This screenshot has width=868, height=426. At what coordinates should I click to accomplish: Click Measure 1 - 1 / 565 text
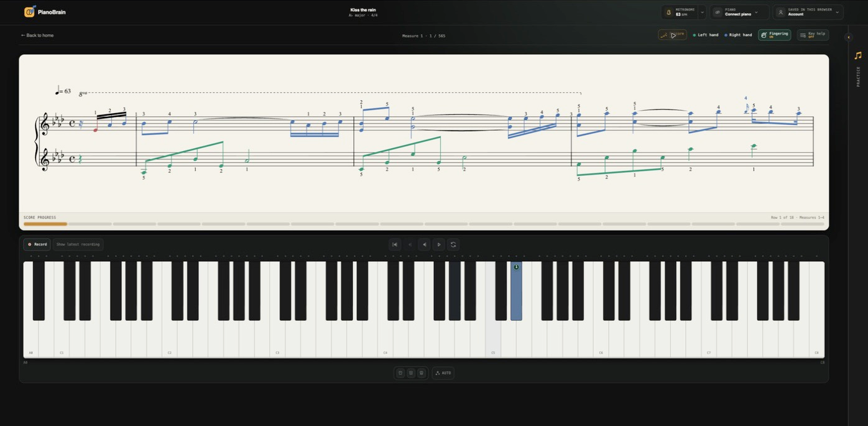pos(423,36)
